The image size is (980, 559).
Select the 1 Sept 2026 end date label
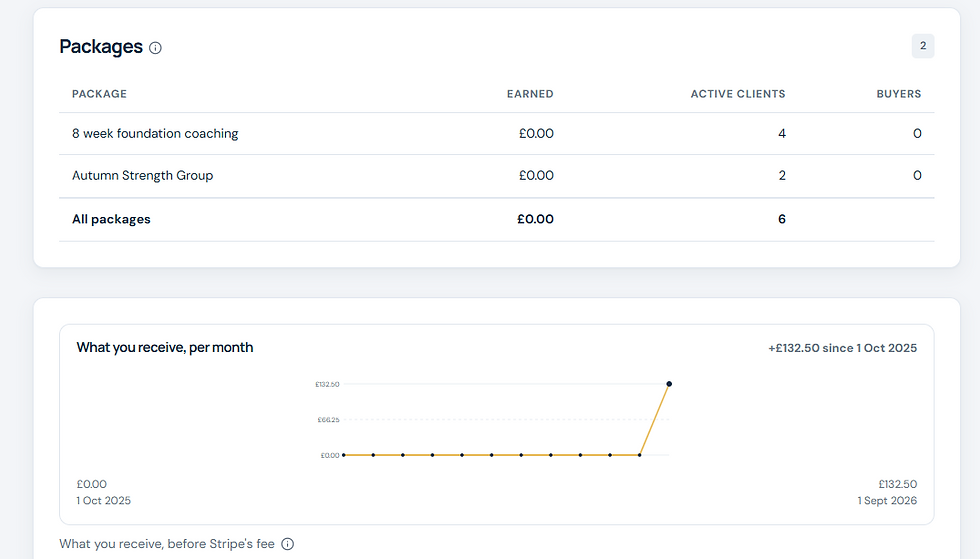[887, 500]
